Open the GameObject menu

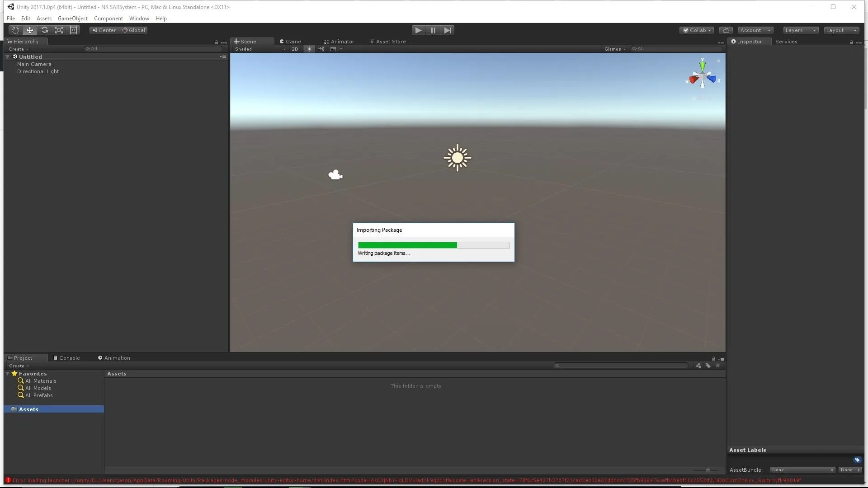click(x=72, y=19)
